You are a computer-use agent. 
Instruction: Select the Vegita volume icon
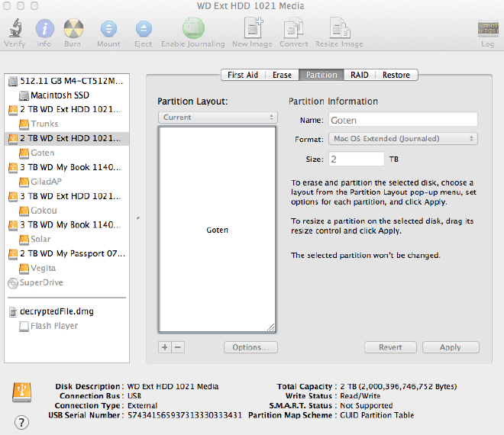[x=24, y=269]
